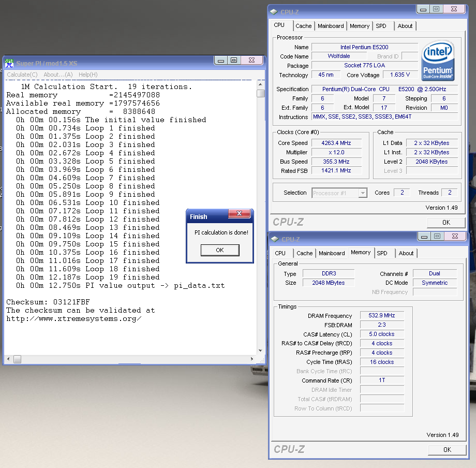Minimize the Super PI window
476x468 pixels.
(221, 61)
